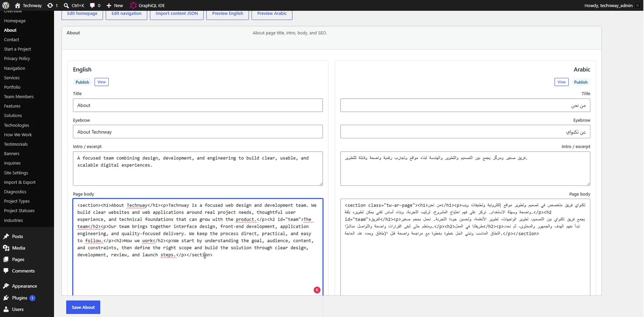The height and width of the screenshot is (317, 644).
Task: Open Diagnostics menu item
Action: [x=15, y=192]
